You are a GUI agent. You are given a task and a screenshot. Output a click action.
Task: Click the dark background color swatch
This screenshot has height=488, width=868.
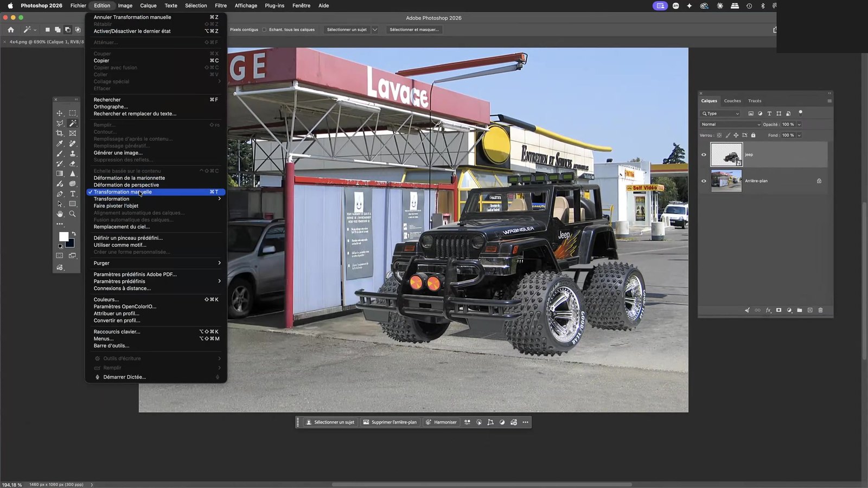[x=71, y=243]
